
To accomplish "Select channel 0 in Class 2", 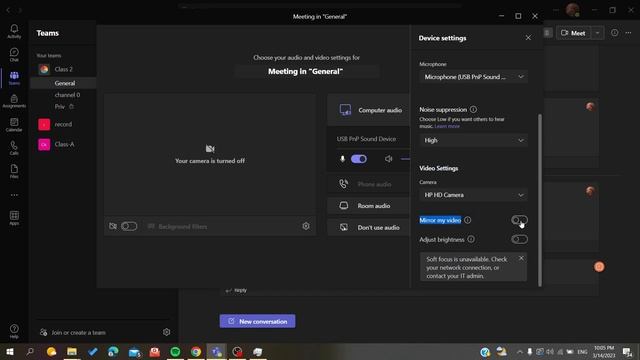I will click(67, 95).
